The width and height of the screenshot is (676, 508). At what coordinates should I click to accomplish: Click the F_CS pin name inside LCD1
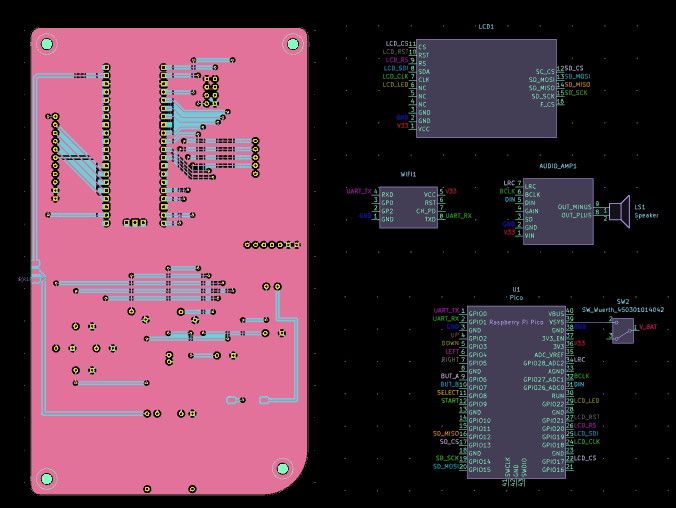[548, 105]
